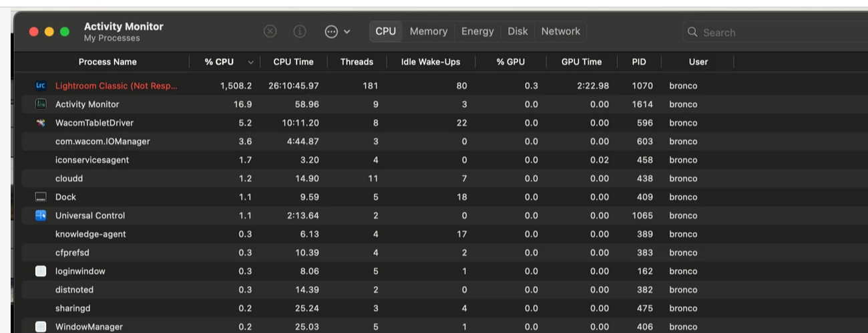868x333 pixels.
Task: Click the Activity Monitor row icon
Action: coord(41,104)
